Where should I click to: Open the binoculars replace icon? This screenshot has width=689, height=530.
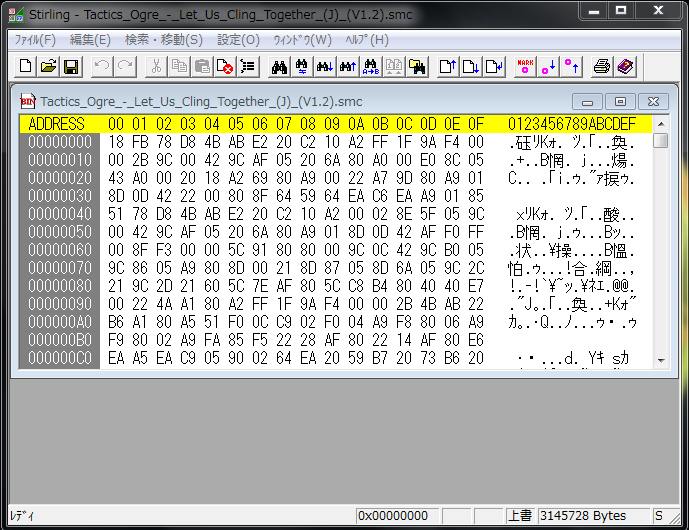(x=302, y=67)
